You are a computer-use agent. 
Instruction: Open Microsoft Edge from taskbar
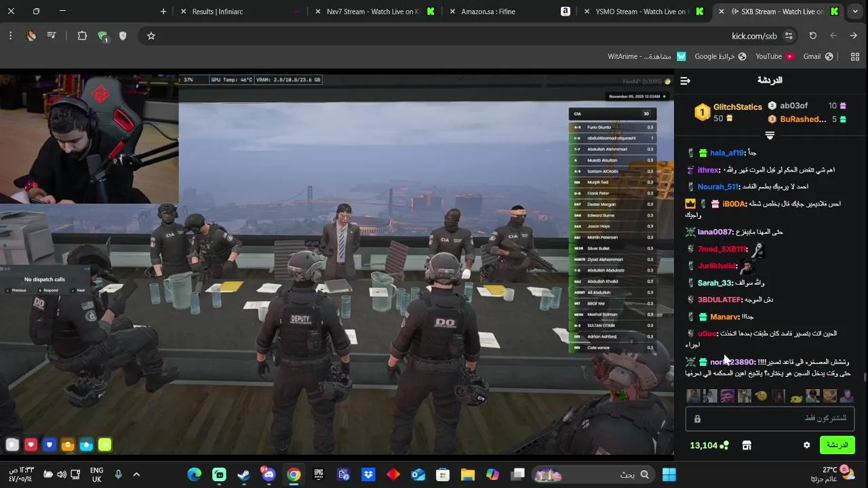tap(195, 474)
